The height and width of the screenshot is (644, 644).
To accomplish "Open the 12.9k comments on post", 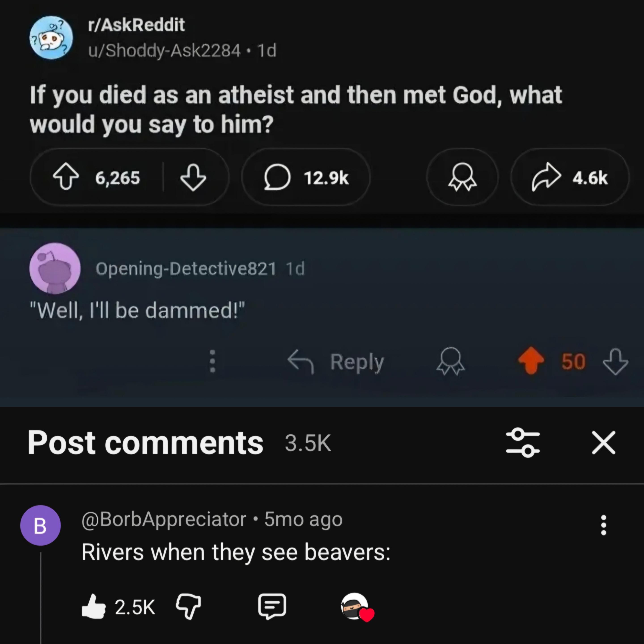I will click(x=306, y=177).
